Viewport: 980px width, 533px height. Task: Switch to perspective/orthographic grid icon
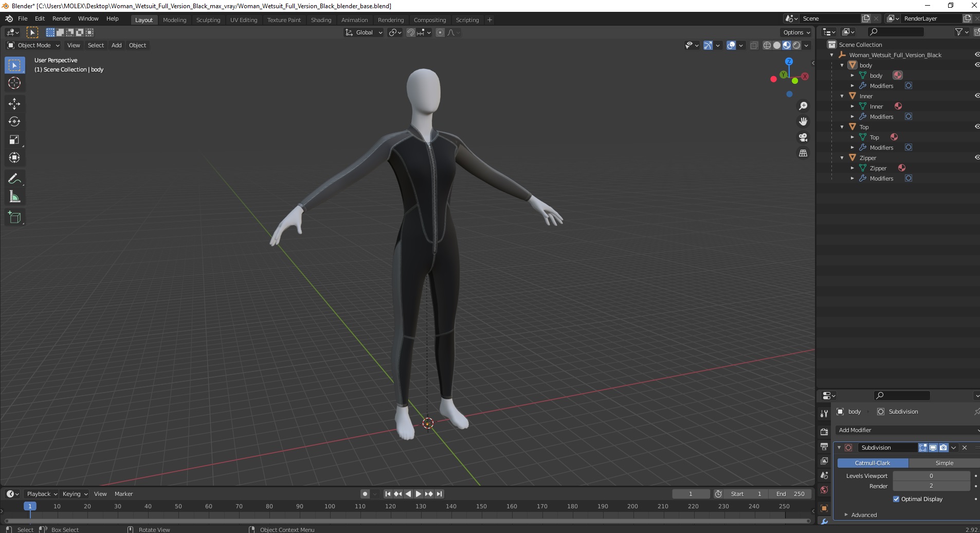[803, 153]
